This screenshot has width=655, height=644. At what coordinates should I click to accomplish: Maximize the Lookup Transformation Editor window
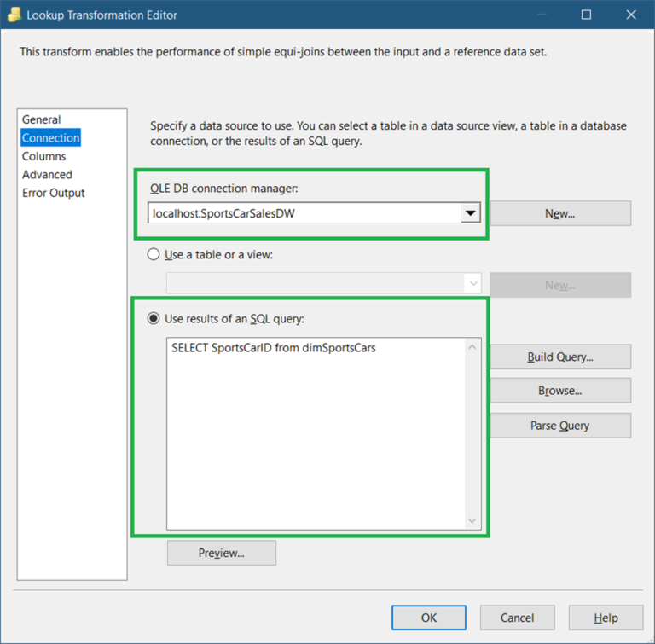(x=586, y=15)
